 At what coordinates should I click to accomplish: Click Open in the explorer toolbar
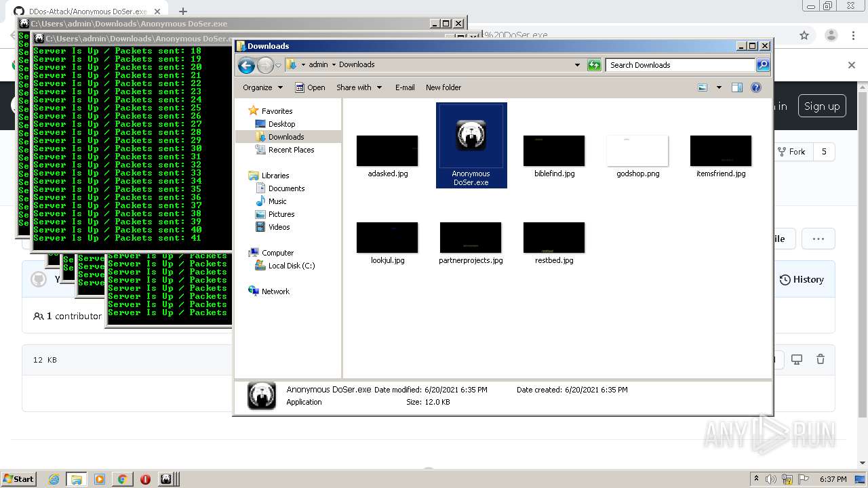click(310, 87)
